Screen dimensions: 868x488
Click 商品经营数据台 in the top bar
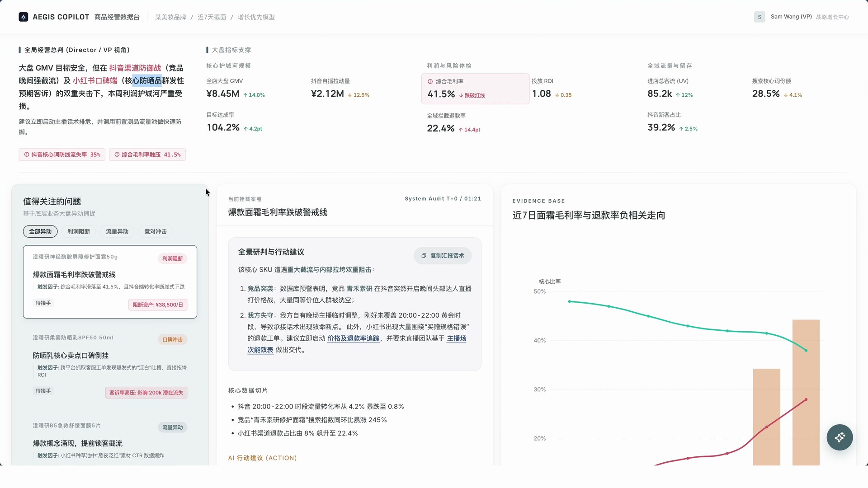(117, 17)
